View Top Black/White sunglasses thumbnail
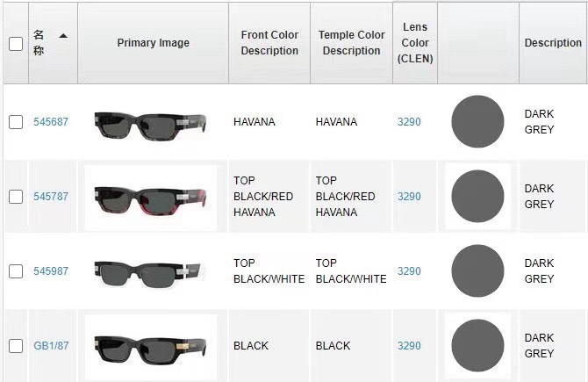This screenshot has height=382, width=588. tap(150, 272)
